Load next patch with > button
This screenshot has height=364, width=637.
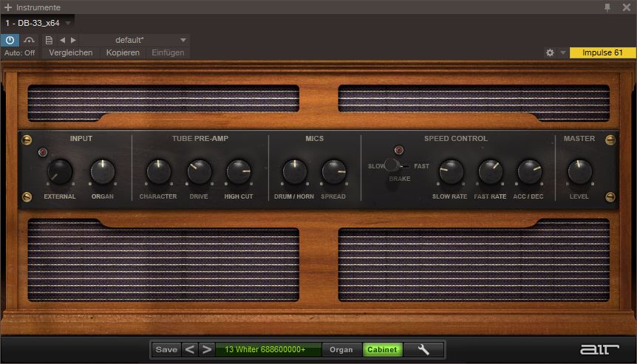coord(206,349)
